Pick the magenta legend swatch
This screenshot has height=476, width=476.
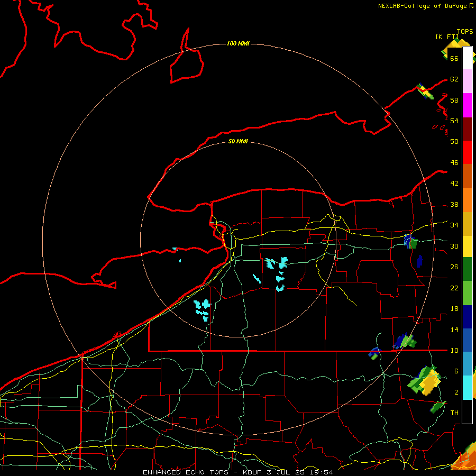pos(467,105)
